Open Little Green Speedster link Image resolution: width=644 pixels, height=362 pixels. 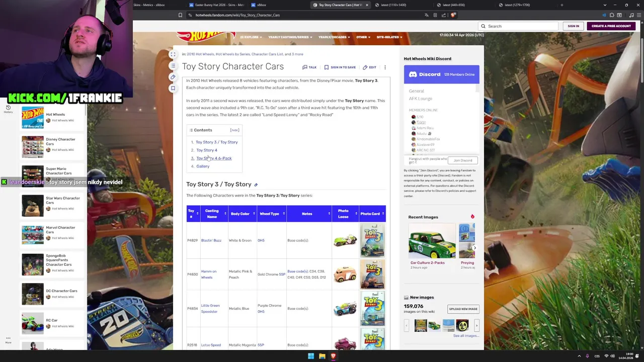pyautogui.click(x=210, y=309)
